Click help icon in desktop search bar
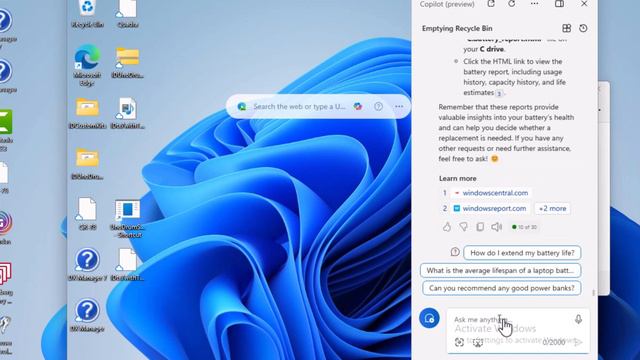The image size is (640, 360). pos(378,107)
